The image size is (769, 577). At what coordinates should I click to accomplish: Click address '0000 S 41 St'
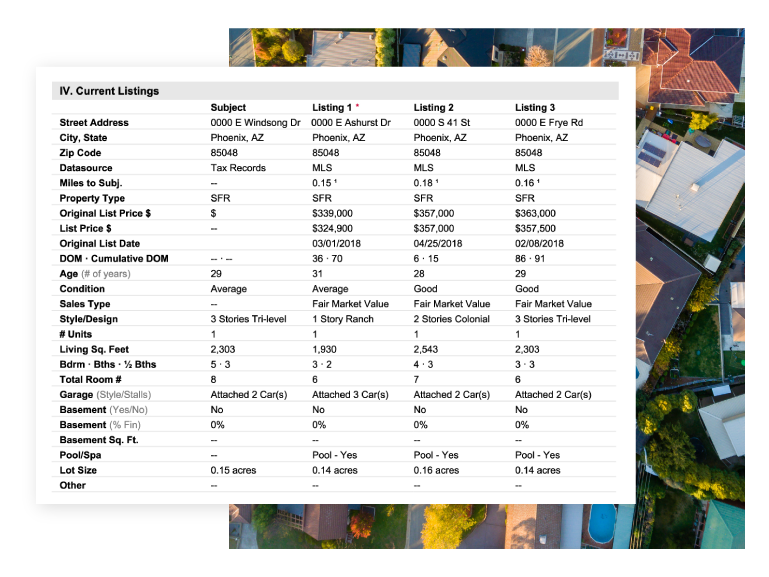pos(442,123)
